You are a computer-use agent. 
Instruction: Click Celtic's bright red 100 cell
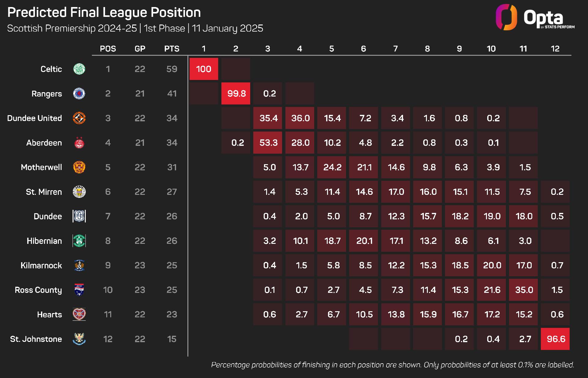204,69
